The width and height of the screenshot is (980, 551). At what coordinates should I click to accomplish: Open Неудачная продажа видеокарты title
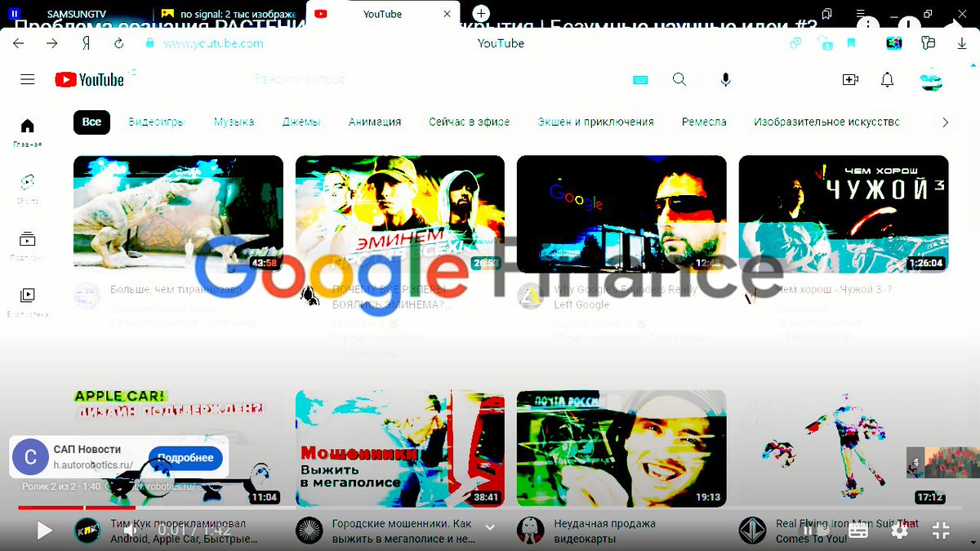[605, 531]
